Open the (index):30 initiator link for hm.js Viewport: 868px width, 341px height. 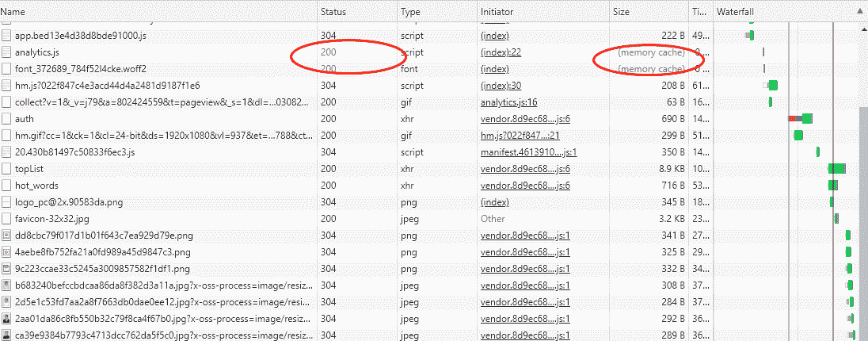[x=501, y=86]
